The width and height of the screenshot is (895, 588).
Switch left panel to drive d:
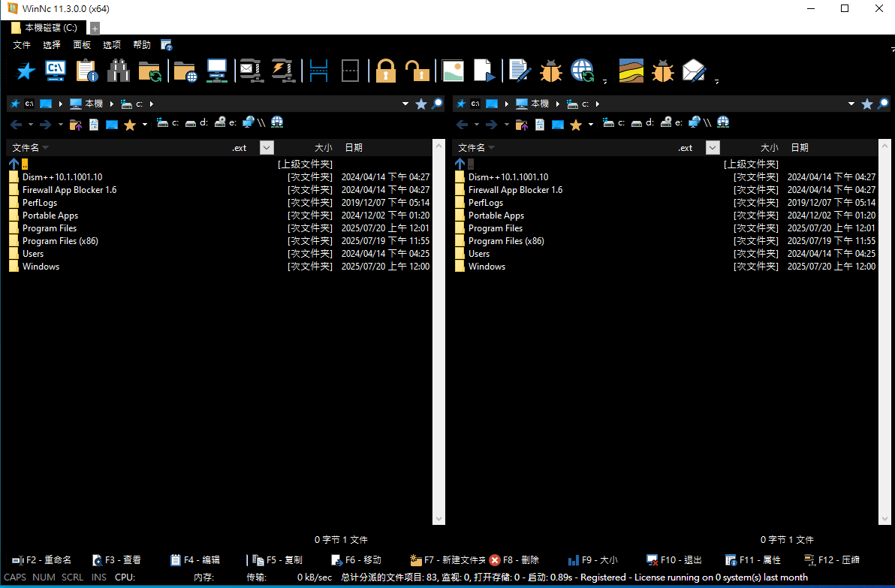pyautogui.click(x=197, y=122)
